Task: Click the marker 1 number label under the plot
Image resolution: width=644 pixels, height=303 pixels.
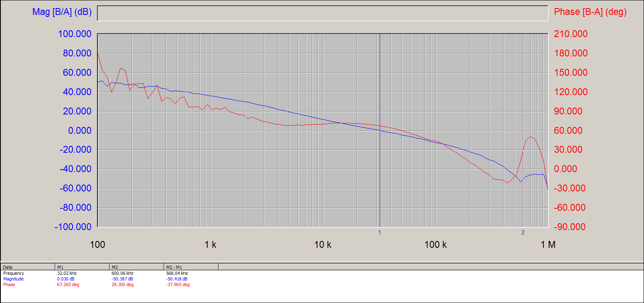Action: point(380,232)
